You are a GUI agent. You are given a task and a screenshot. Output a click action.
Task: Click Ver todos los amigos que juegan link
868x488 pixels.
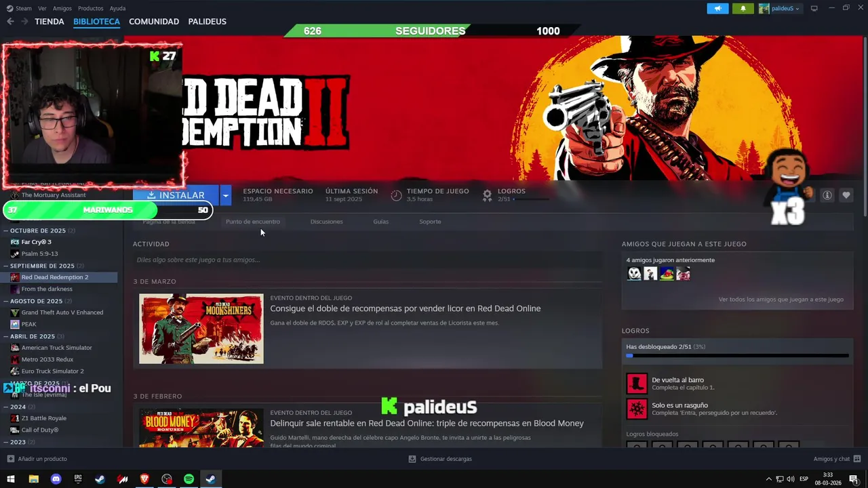(781, 299)
